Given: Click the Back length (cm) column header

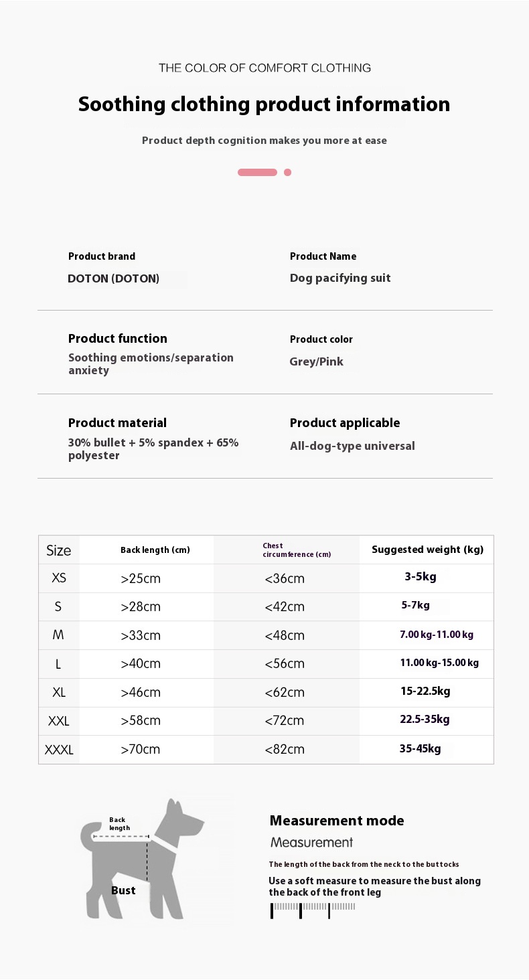Looking at the screenshot, I should pos(155,550).
